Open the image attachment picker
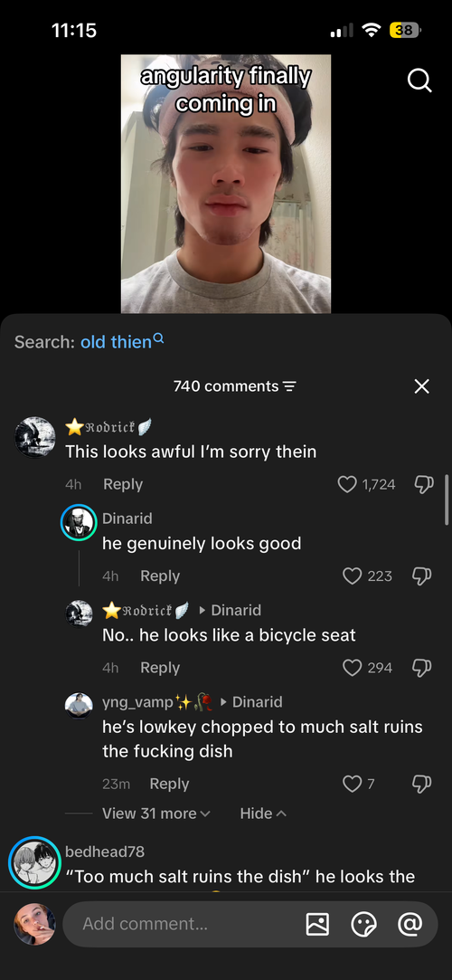 pos(317,924)
